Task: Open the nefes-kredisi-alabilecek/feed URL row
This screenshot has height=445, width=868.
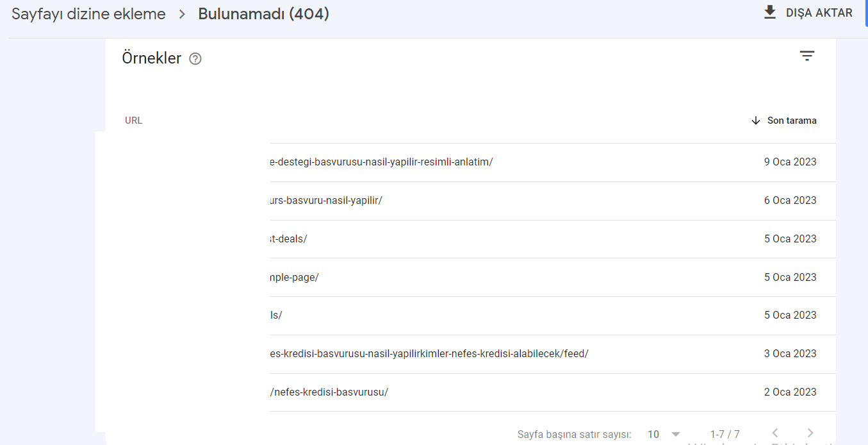Action: tap(471, 354)
